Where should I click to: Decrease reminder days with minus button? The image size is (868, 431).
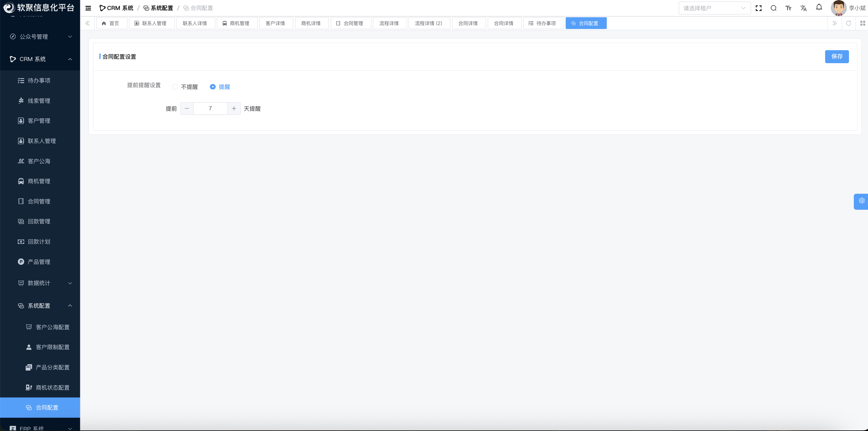point(187,109)
